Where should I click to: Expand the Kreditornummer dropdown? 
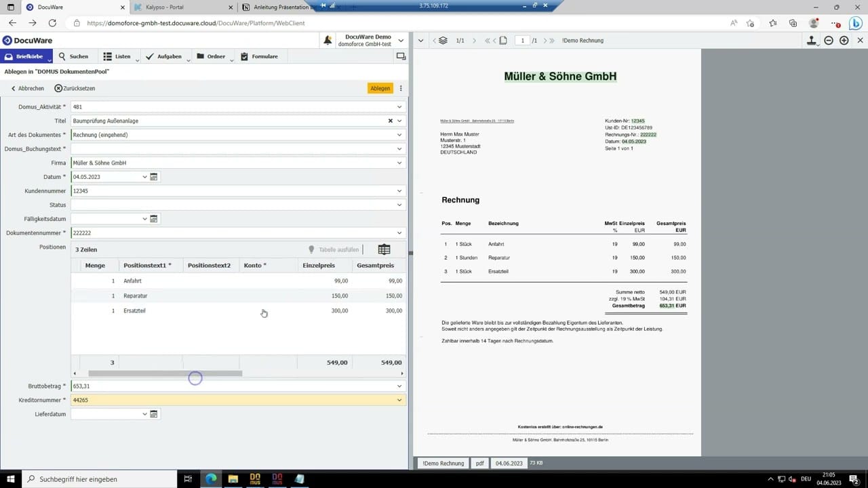click(399, 400)
